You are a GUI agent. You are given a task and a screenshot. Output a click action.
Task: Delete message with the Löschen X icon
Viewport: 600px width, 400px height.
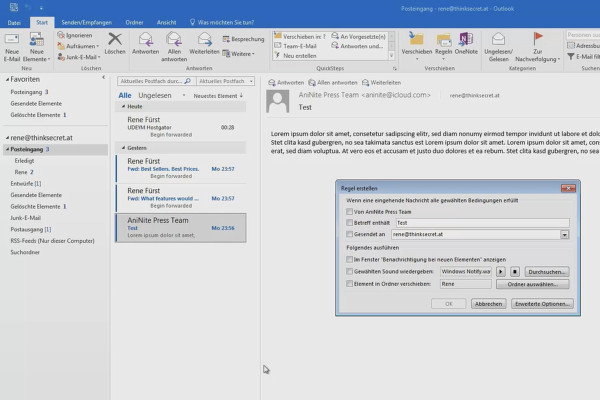click(x=115, y=39)
